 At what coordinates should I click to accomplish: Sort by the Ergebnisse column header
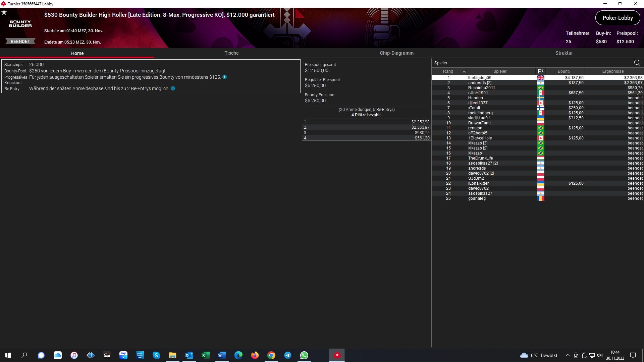pyautogui.click(x=613, y=71)
